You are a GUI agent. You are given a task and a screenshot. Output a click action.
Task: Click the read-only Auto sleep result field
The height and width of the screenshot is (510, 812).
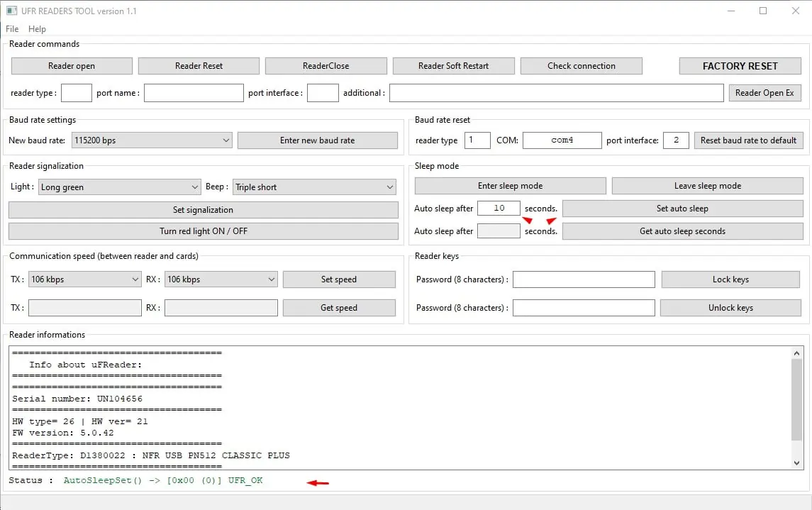point(498,231)
